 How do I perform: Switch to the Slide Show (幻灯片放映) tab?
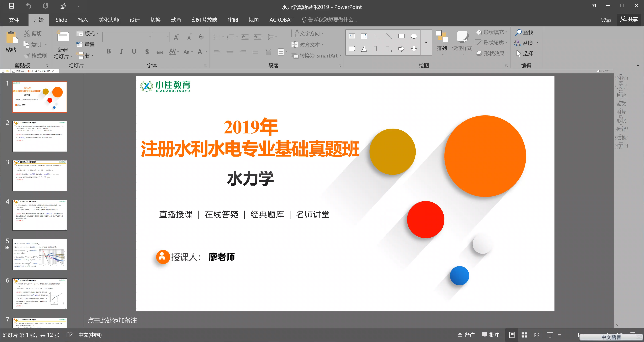click(204, 20)
